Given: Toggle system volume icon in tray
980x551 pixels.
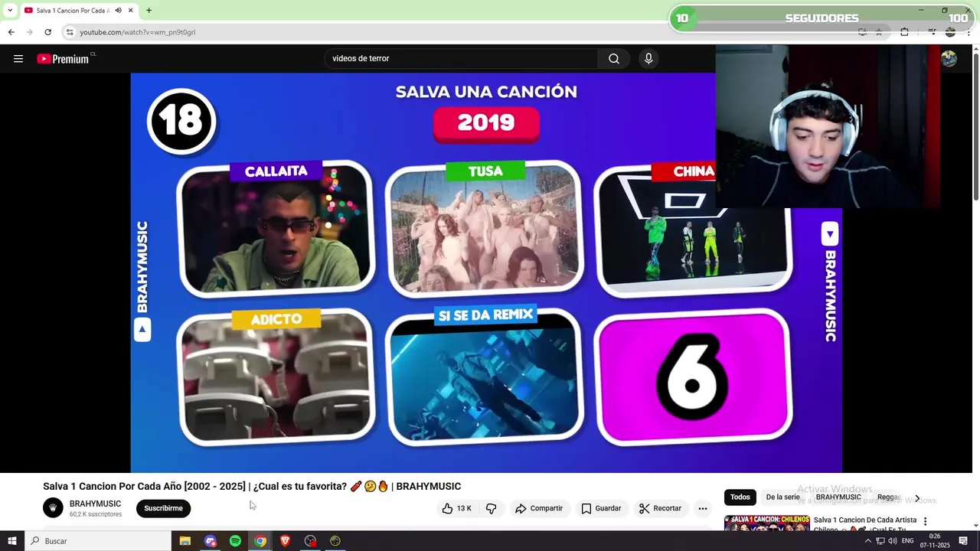Looking at the screenshot, I should (x=892, y=541).
